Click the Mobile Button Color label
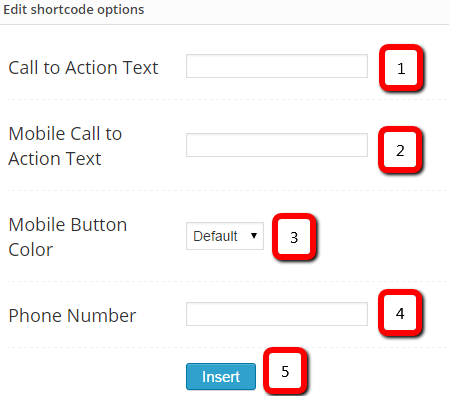This screenshot has height=396, width=449. [68, 237]
